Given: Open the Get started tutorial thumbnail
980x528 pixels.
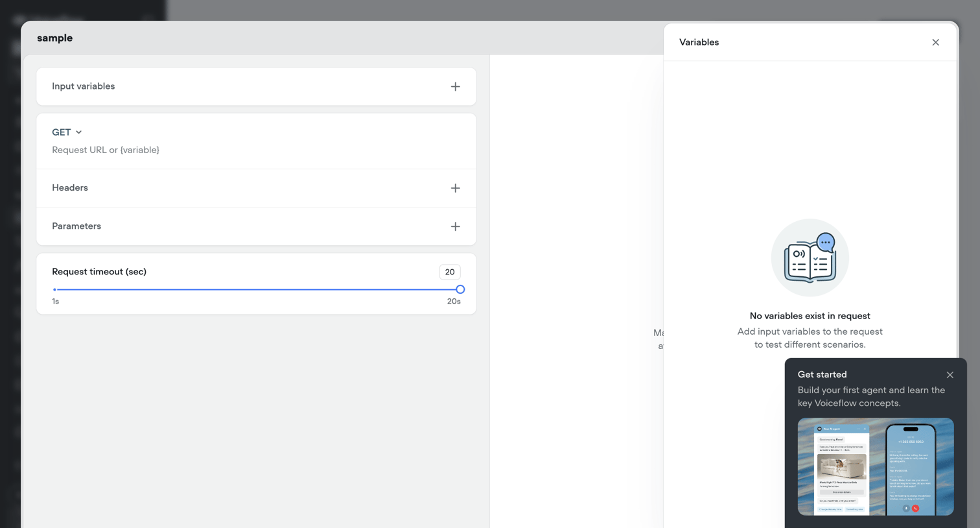Looking at the screenshot, I should click(x=876, y=466).
